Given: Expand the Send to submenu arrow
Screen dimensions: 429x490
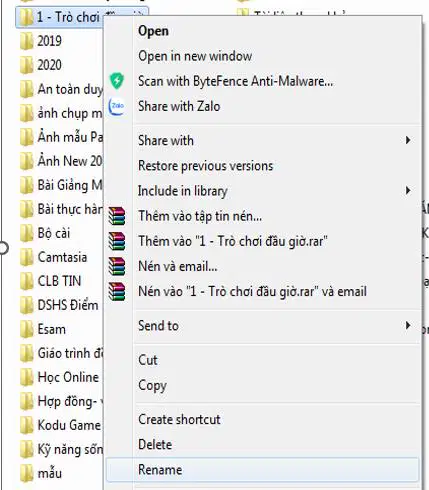Looking at the screenshot, I should pyautogui.click(x=408, y=325).
